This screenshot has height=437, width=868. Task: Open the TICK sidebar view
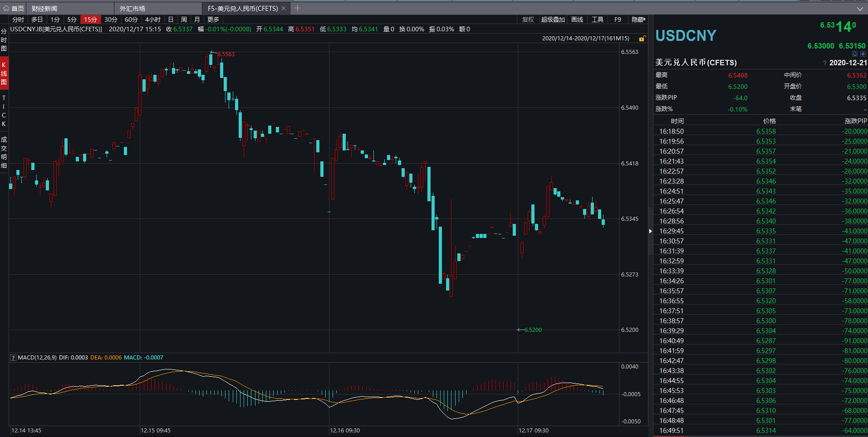(4, 111)
